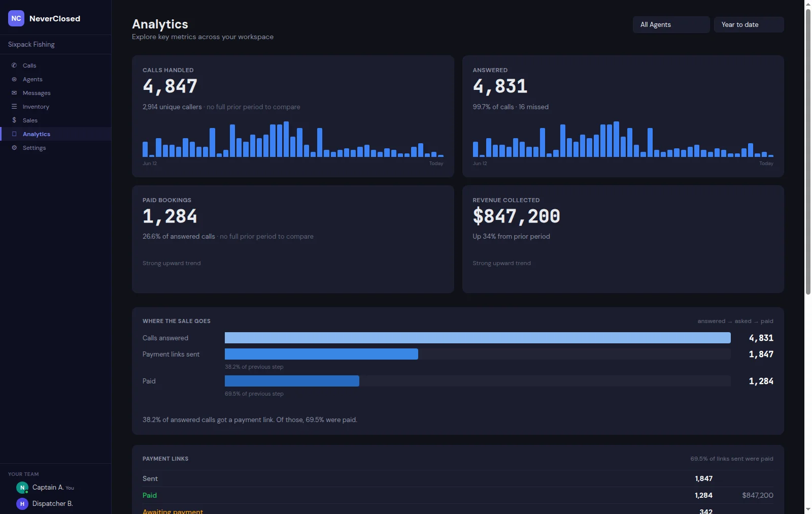Click '2,914 unique callers' text

coord(172,107)
